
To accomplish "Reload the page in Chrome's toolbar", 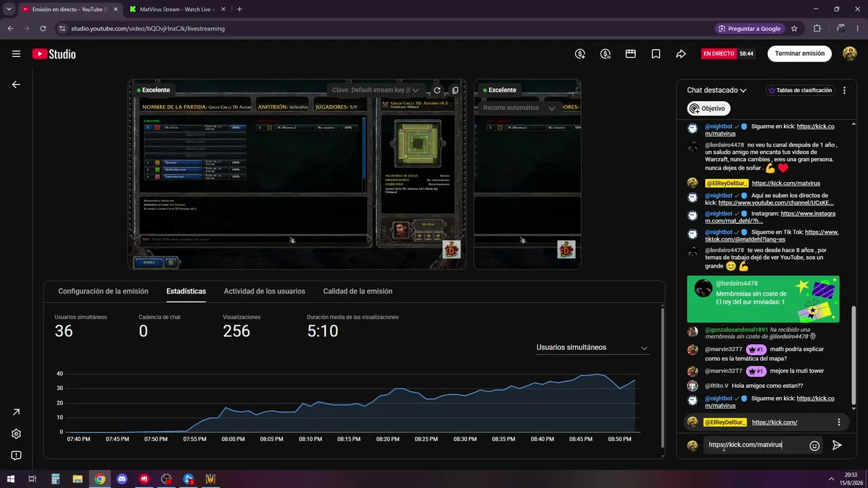I will (43, 28).
